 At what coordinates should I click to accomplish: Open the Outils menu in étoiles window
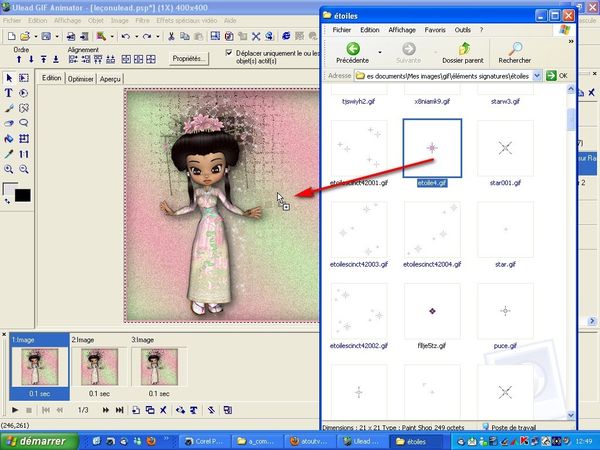tap(463, 30)
